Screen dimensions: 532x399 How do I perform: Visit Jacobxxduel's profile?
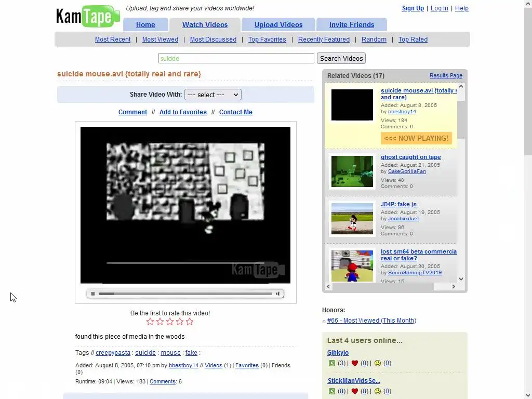[403, 219]
